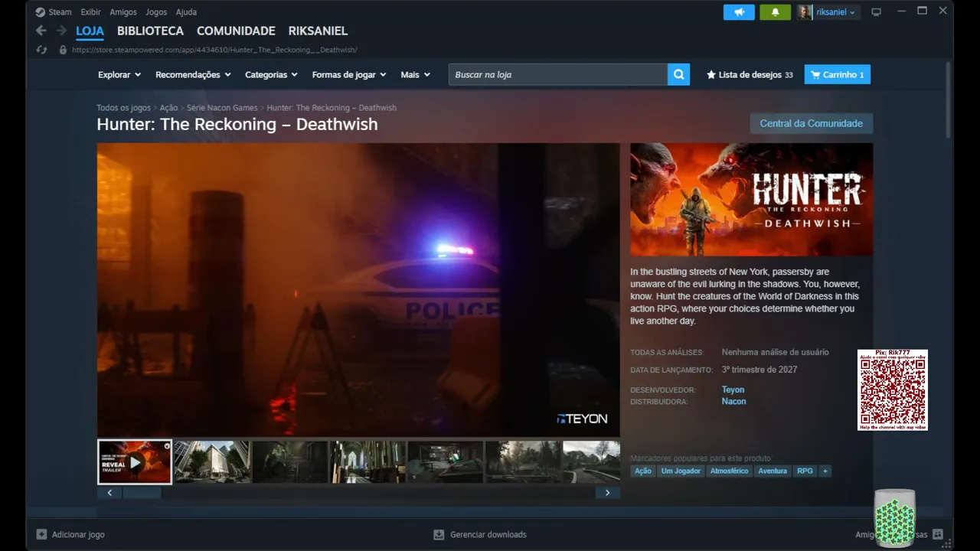The image size is (980, 551).
Task: Click the plus icon beside Adicionar jogo
Action: coord(41,534)
